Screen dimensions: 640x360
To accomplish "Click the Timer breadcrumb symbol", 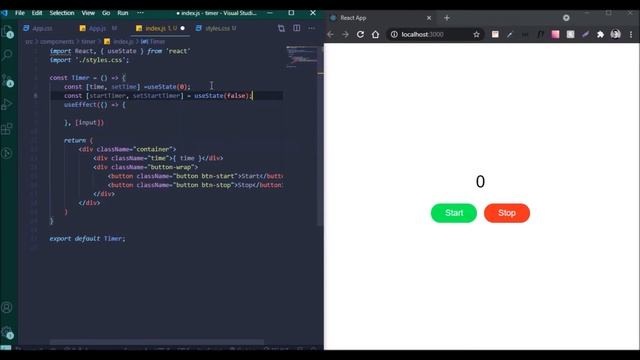I will pyautogui.click(x=153, y=42).
